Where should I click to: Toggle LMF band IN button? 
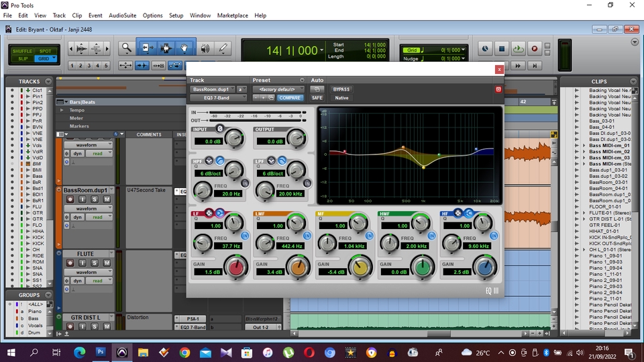[x=307, y=236]
